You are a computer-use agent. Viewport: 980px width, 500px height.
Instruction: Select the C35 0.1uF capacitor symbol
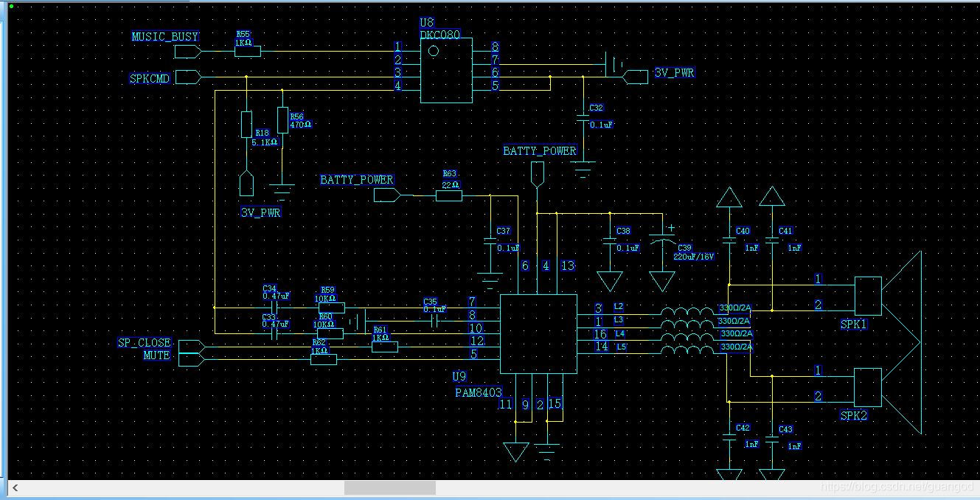pyautogui.click(x=435, y=321)
